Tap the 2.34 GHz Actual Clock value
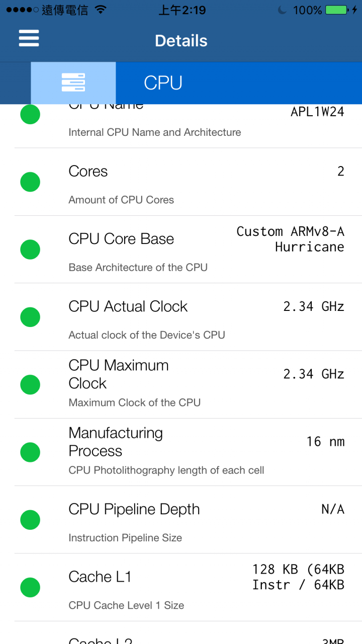362x644 pixels. pyautogui.click(x=314, y=306)
